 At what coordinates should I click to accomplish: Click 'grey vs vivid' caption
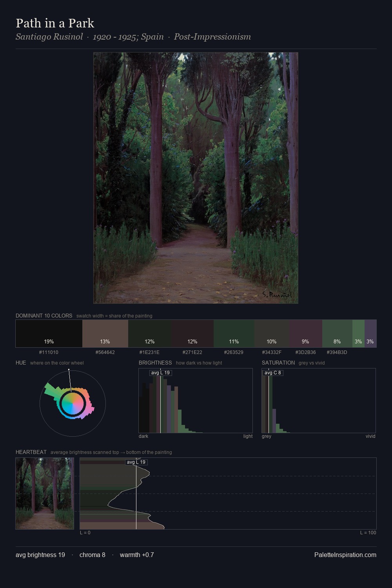(312, 363)
